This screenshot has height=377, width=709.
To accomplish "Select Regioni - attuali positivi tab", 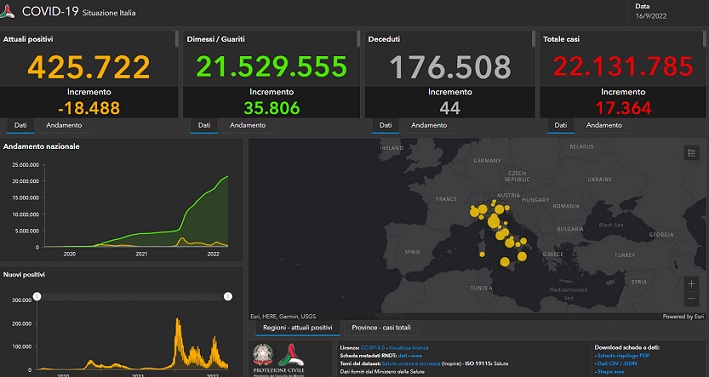I will click(x=298, y=327).
